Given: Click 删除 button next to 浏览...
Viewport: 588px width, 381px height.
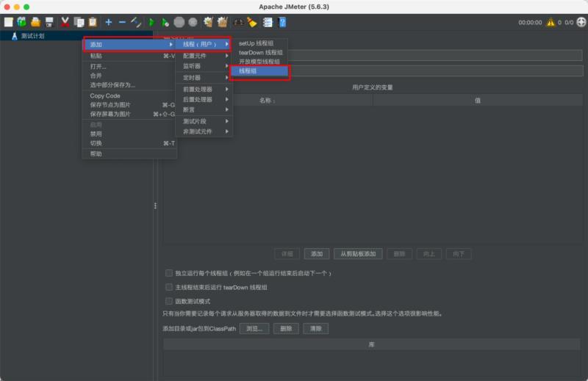Looking at the screenshot, I should coord(286,329).
